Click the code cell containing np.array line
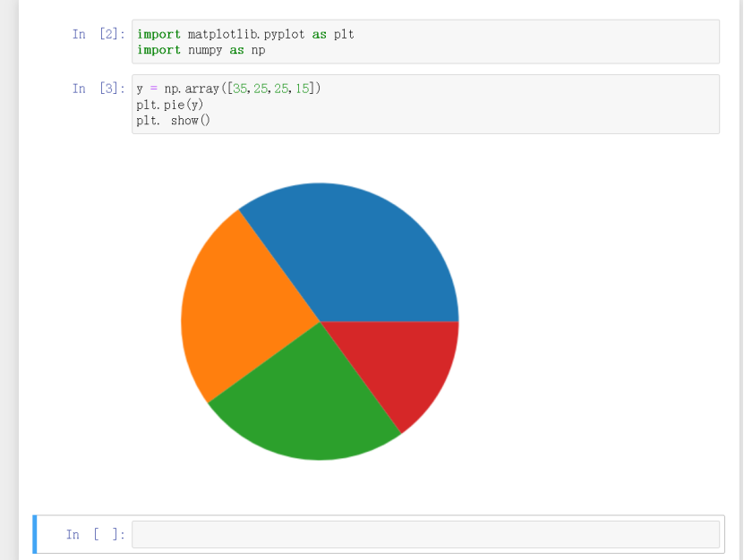This screenshot has height=560, width=744. [425, 105]
